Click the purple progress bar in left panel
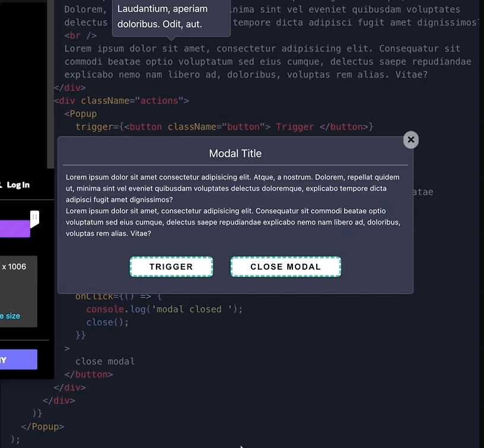Screen dimensions: 484x448 (x=15, y=229)
